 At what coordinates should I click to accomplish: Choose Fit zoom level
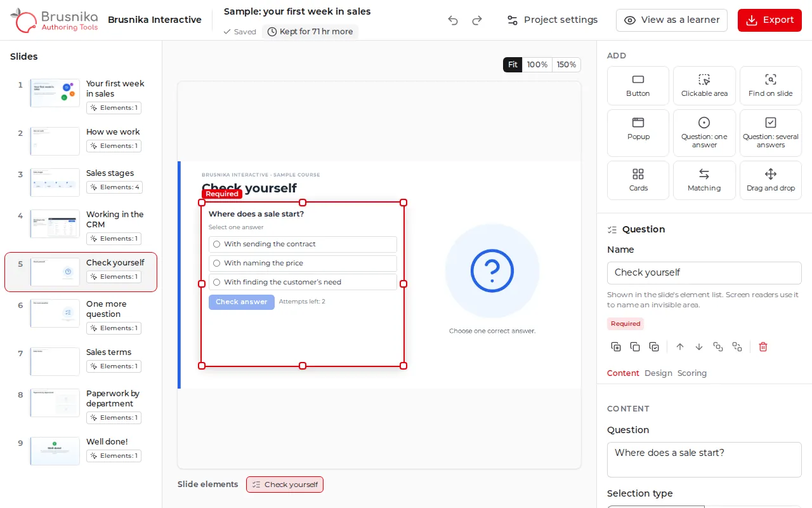[x=513, y=65]
